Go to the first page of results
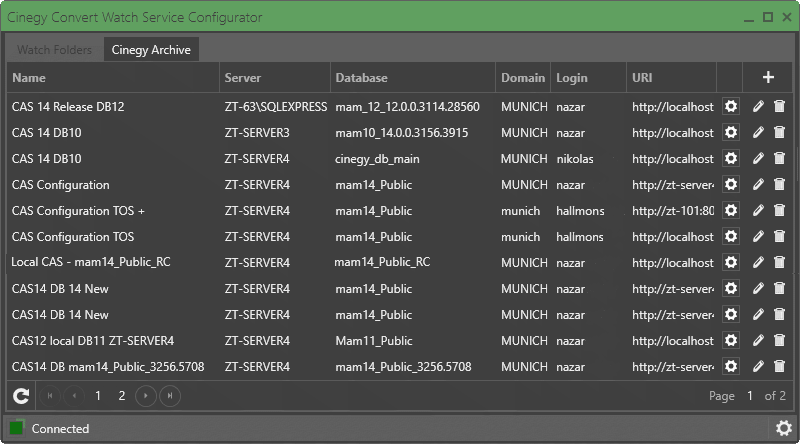 (50, 396)
